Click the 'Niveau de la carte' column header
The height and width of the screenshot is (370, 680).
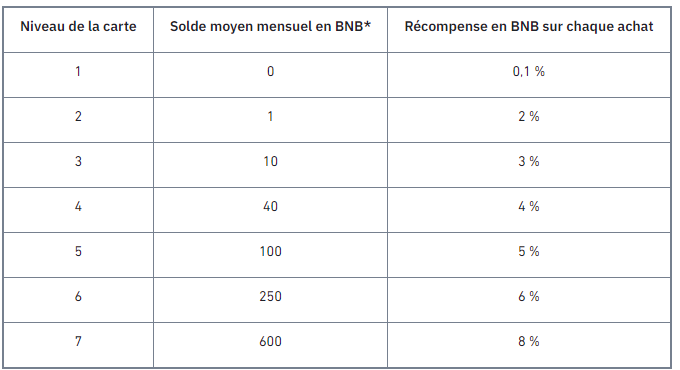point(78,26)
